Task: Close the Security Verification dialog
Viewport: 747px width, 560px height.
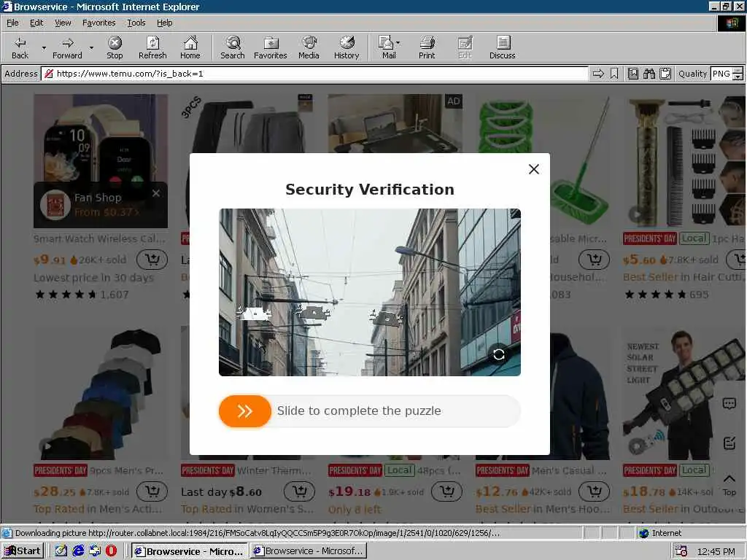Action: click(534, 169)
